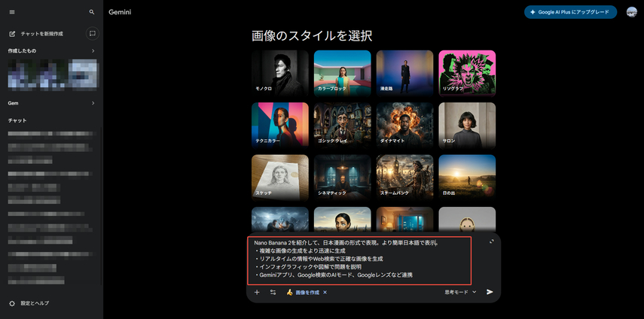Pick the 日の出 style thumbnail
Image resolution: width=644 pixels, height=319 pixels.
tap(467, 177)
